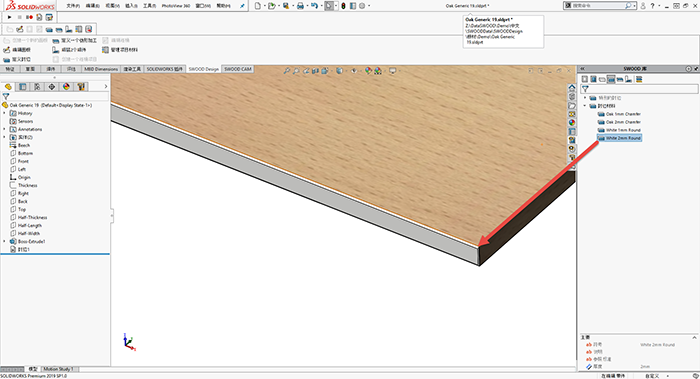Open File Explorer folder in task pane

(572, 106)
